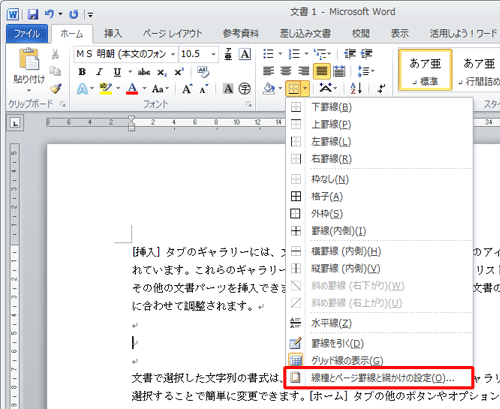Open the font name dropdown
The width and height of the screenshot is (500, 409).
173,54
